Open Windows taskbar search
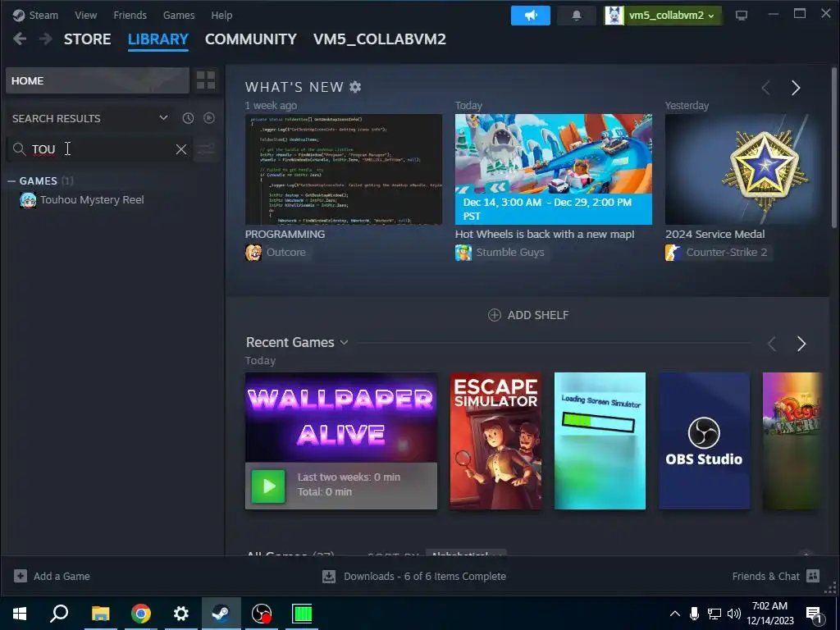Viewport: 840px width, 630px height. (59, 614)
